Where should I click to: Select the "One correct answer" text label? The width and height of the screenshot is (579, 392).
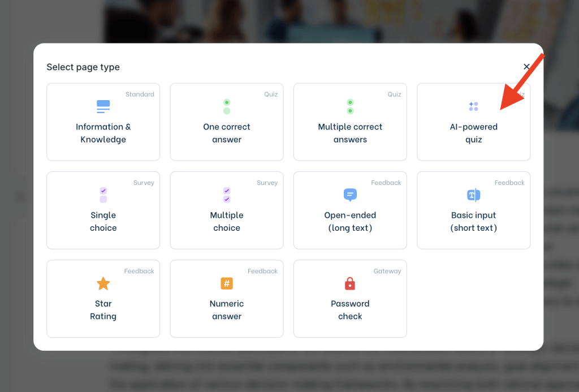227,133
